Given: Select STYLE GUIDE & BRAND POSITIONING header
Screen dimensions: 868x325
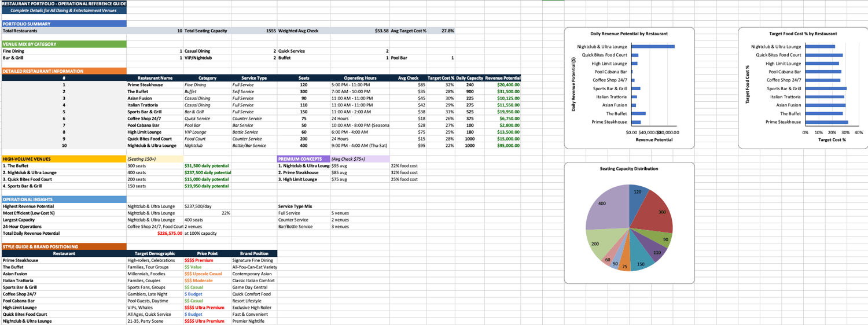Looking at the screenshot, I should [63, 247].
